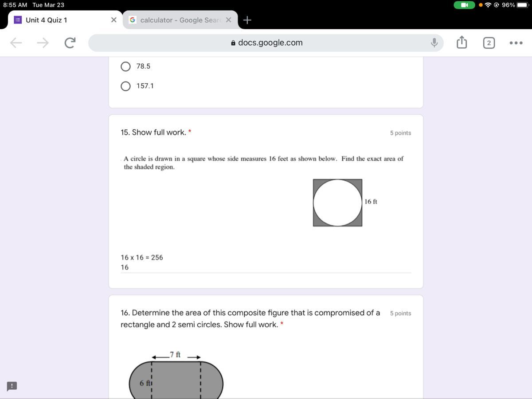The height and width of the screenshot is (399, 532).
Task: Click the '5 points' label on question 16
Action: [x=400, y=313]
